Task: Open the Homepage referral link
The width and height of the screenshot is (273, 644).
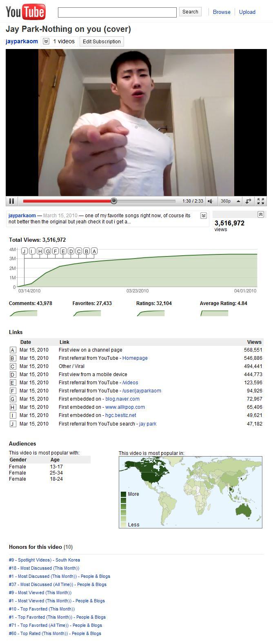Action: point(135,358)
